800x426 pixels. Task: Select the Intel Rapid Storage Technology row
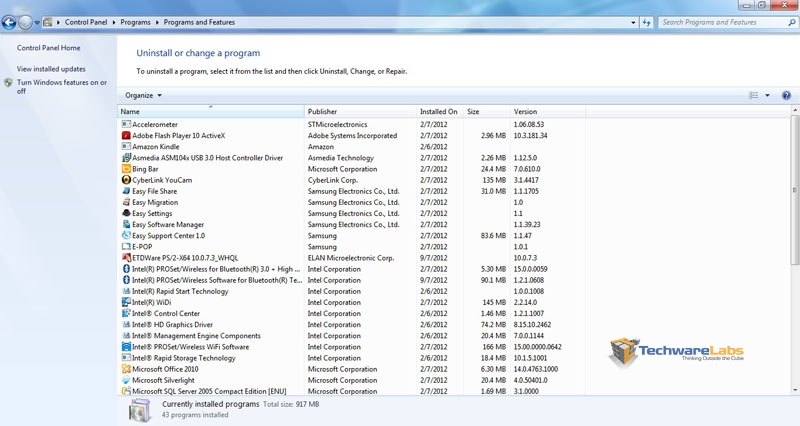tap(352, 358)
